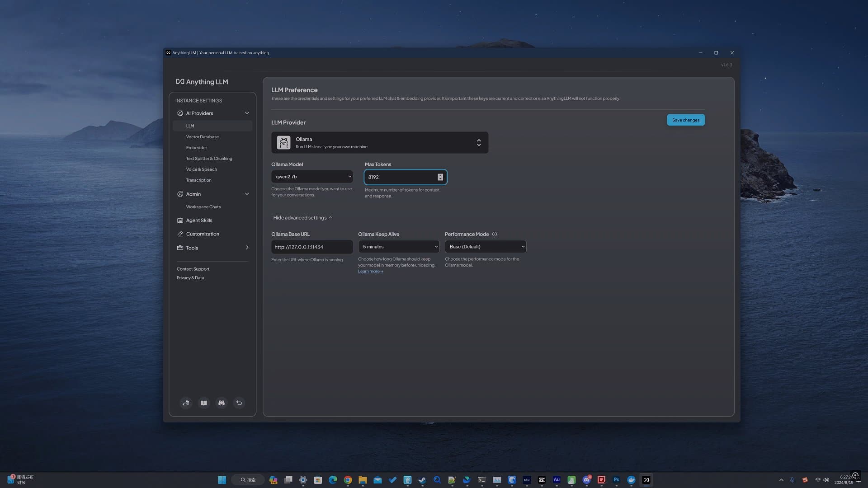
Task: Click the Performance Mode info icon
Action: pyautogui.click(x=495, y=234)
